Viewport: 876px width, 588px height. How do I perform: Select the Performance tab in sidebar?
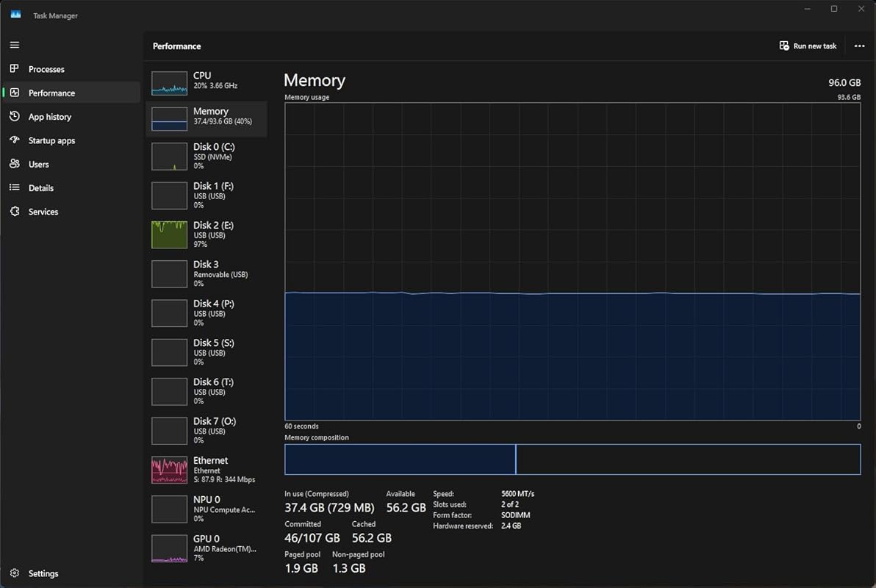coord(51,93)
